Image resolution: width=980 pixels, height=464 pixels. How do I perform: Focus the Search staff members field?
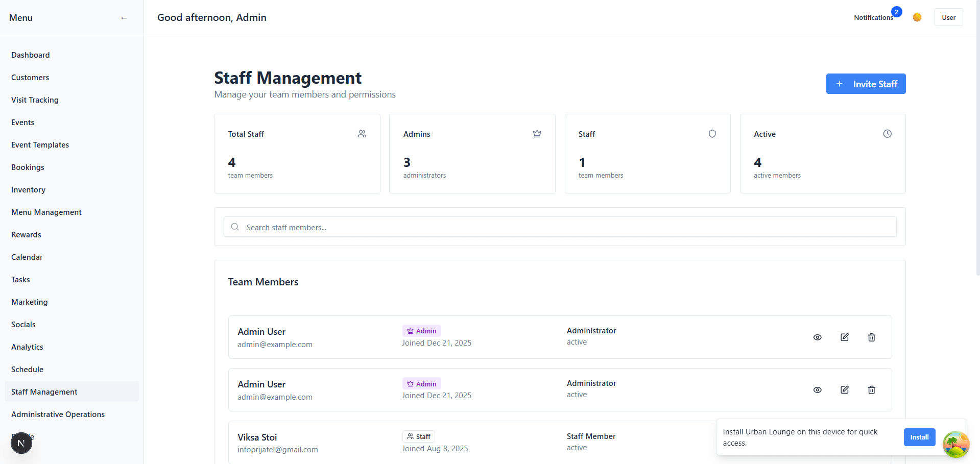[560, 227]
